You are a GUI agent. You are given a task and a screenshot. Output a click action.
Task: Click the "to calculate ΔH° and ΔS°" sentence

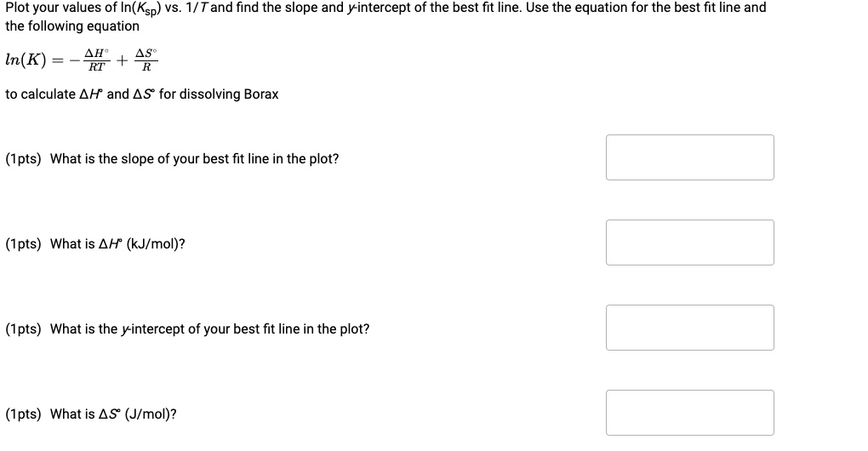(x=141, y=94)
